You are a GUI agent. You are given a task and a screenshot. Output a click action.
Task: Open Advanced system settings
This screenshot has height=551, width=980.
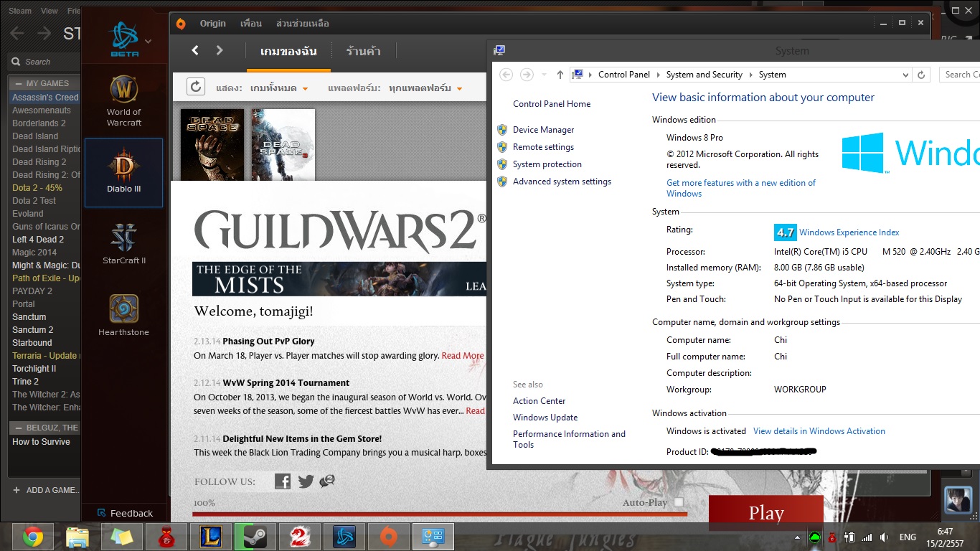pos(562,182)
